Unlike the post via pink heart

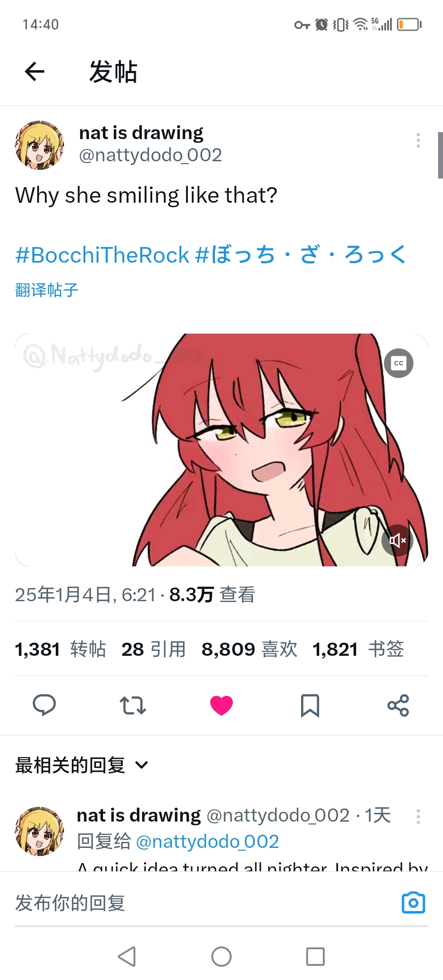(x=221, y=705)
